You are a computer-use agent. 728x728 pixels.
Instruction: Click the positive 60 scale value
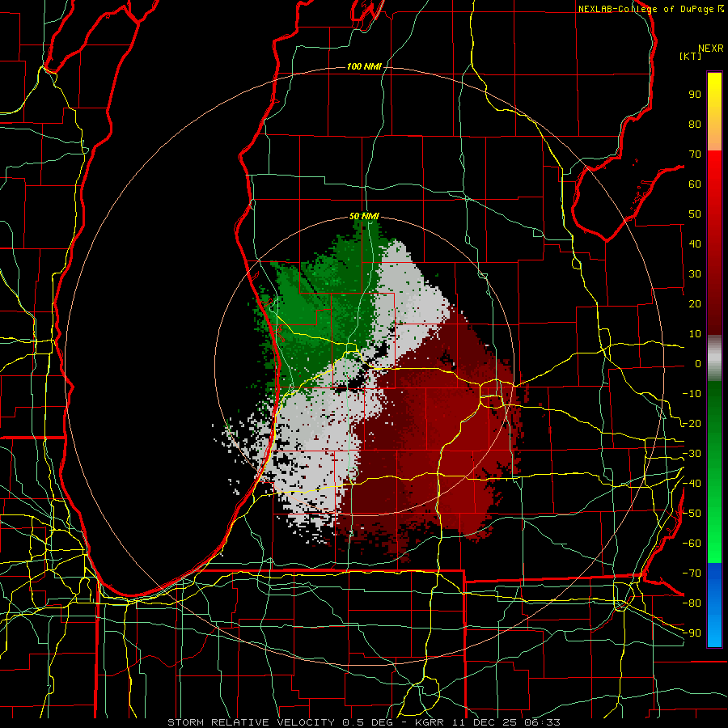[x=695, y=184]
